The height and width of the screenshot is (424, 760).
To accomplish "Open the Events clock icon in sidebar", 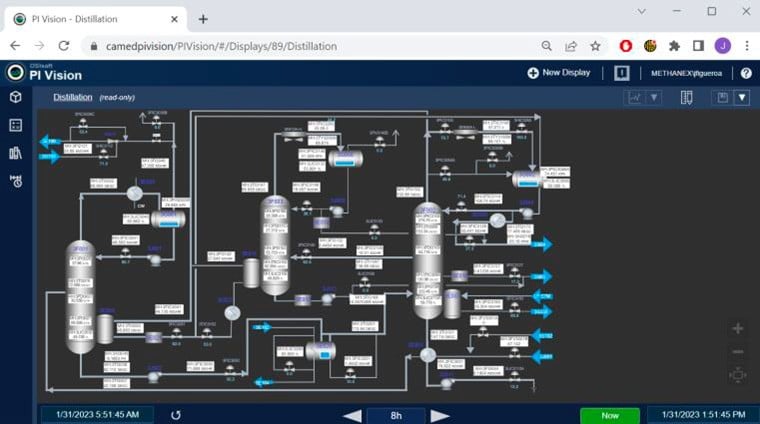I will [x=15, y=181].
